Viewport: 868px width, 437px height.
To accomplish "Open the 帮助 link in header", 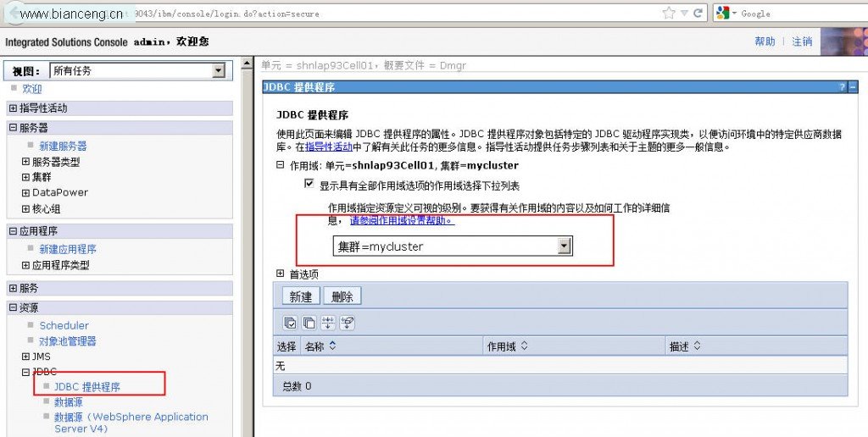I will (x=765, y=41).
